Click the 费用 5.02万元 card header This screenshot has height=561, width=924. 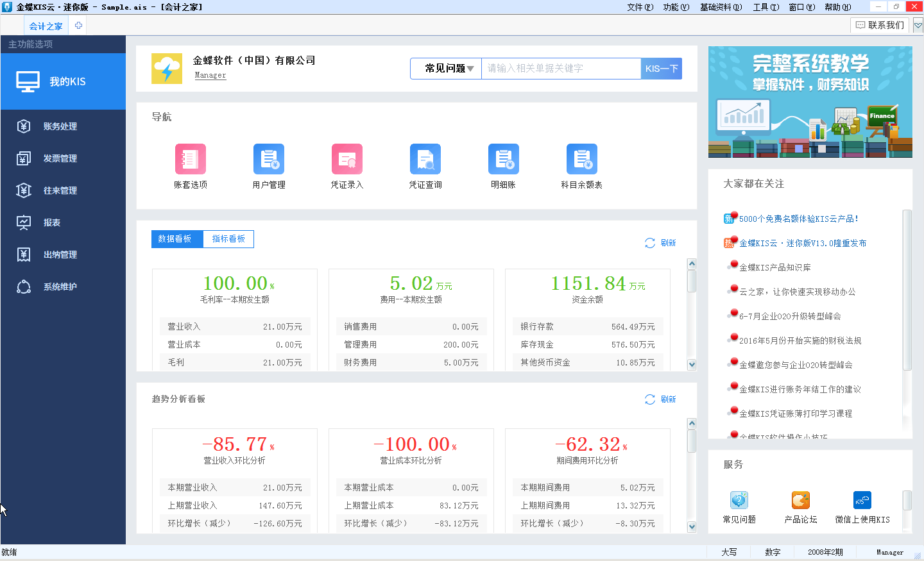click(411, 289)
